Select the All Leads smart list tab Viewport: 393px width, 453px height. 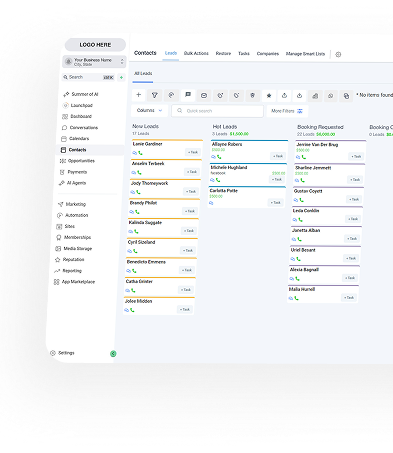click(x=143, y=73)
